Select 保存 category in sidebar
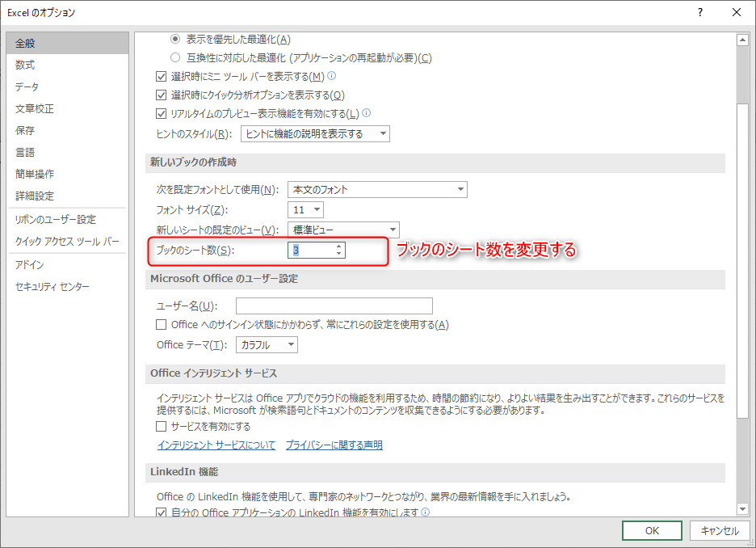The image size is (756, 548). tap(68, 130)
